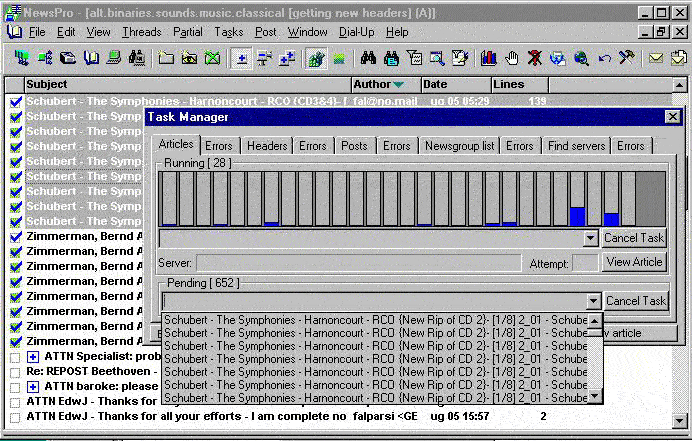The width and height of the screenshot is (692, 441).
Task: Click Cancel Task button for pending tasks
Action: 636,301
